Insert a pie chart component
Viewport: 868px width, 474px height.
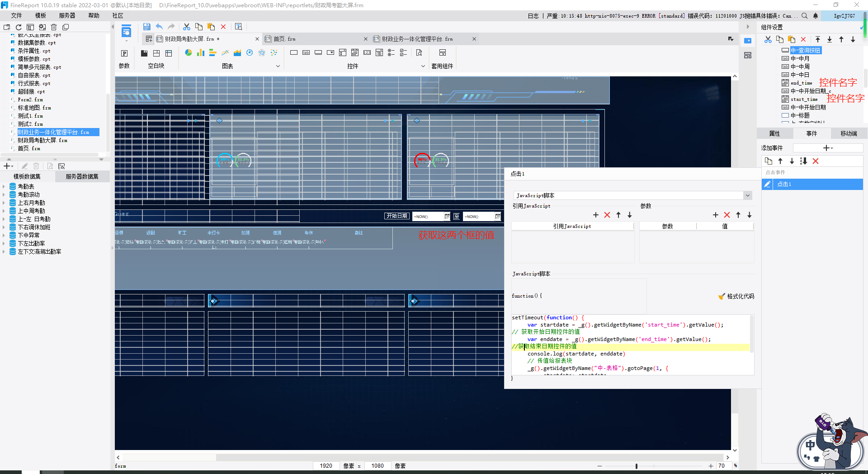click(188, 52)
